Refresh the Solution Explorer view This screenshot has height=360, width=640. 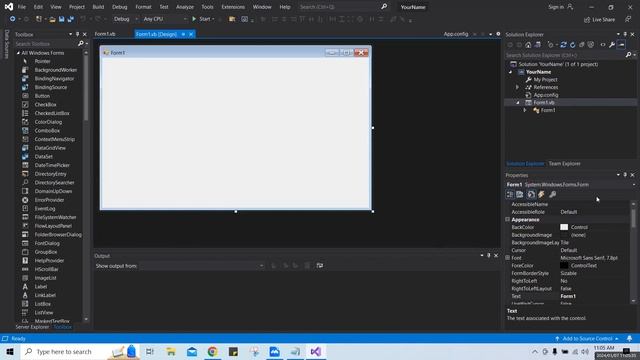pyautogui.click(x=573, y=45)
